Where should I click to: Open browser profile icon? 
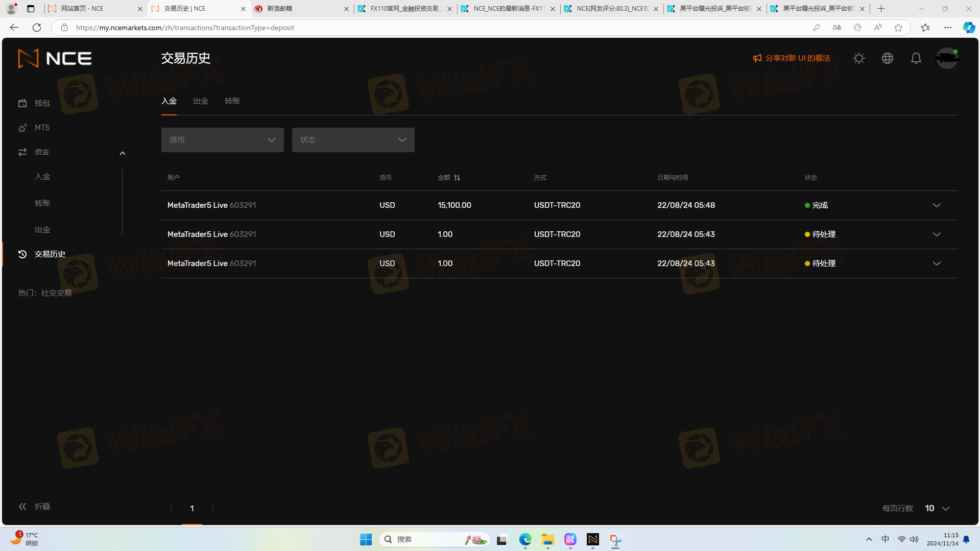[11, 9]
